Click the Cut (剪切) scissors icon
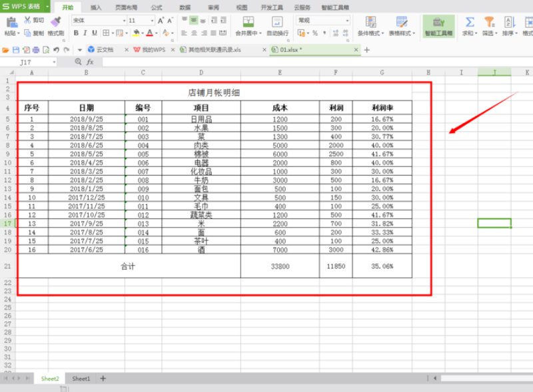533x392 pixels. click(28, 21)
